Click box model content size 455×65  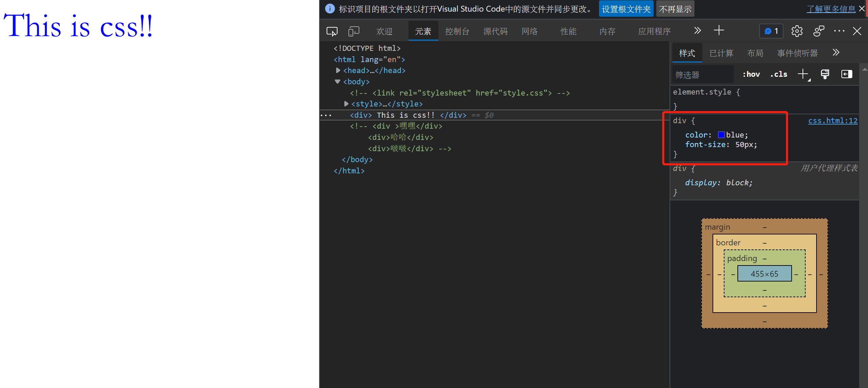coord(764,274)
